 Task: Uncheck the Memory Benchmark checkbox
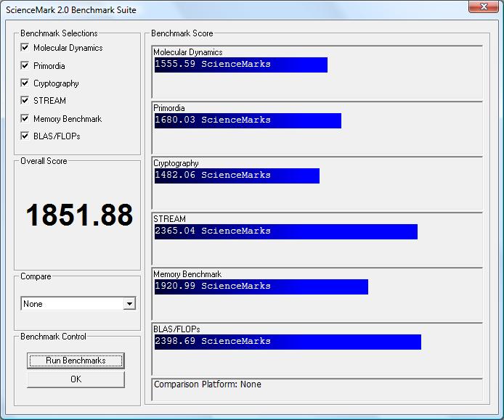click(25, 118)
